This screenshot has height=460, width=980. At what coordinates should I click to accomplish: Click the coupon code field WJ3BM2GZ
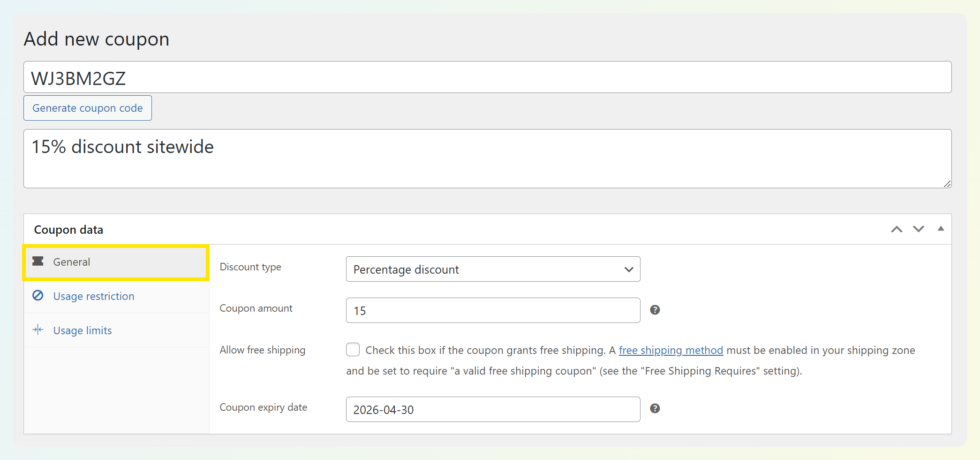(x=487, y=77)
